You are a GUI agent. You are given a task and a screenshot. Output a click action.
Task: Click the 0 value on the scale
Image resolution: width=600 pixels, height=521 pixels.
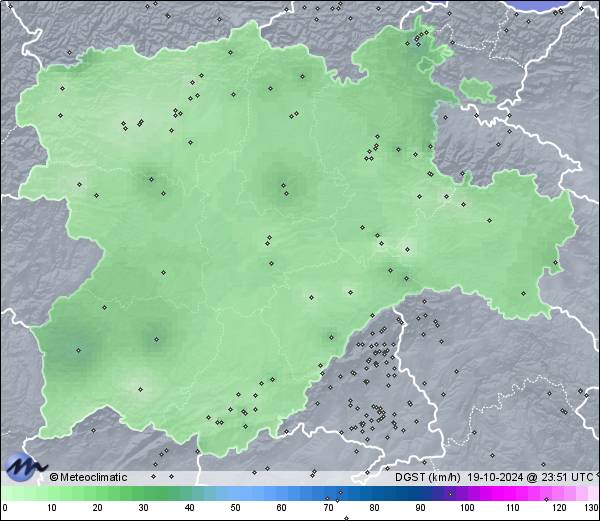(5, 508)
